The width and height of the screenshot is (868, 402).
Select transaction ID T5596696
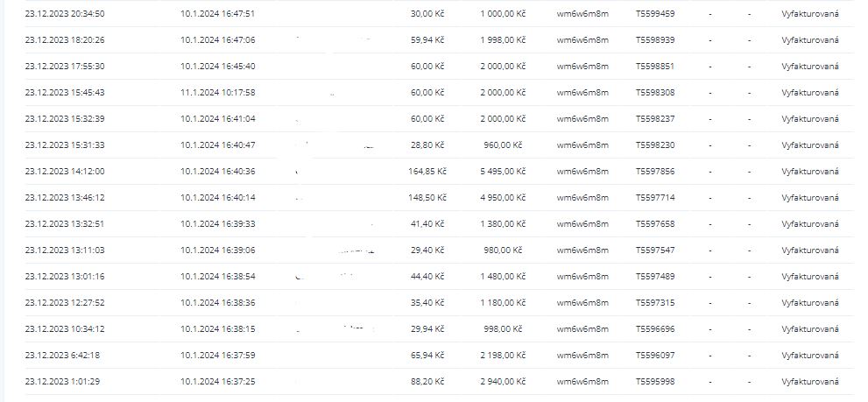click(x=655, y=329)
